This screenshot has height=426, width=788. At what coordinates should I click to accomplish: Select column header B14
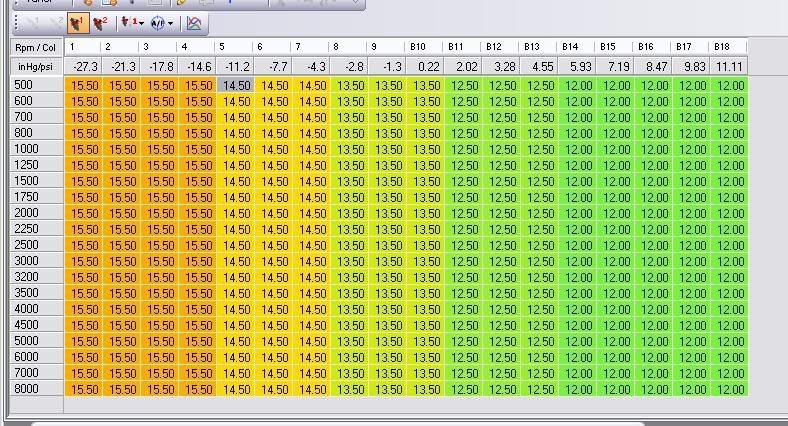tap(576, 47)
